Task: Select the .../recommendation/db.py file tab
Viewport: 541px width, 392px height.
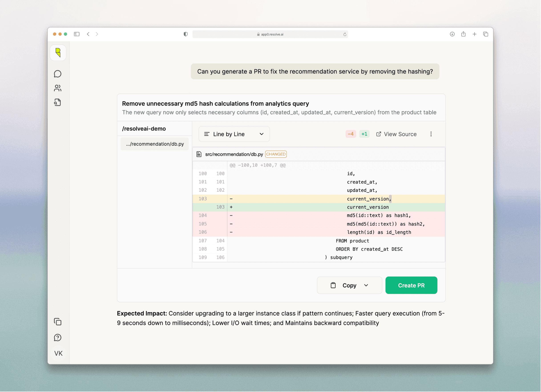Action: pos(155,144)
